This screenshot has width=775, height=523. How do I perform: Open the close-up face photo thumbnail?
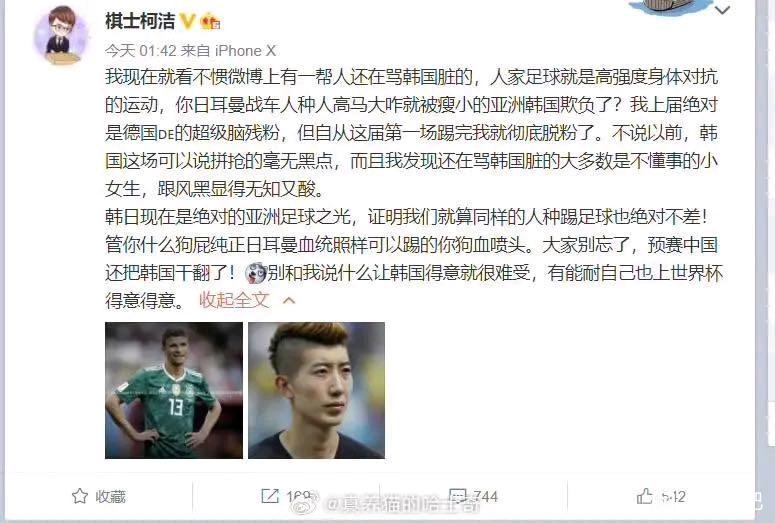click(316, 391)
